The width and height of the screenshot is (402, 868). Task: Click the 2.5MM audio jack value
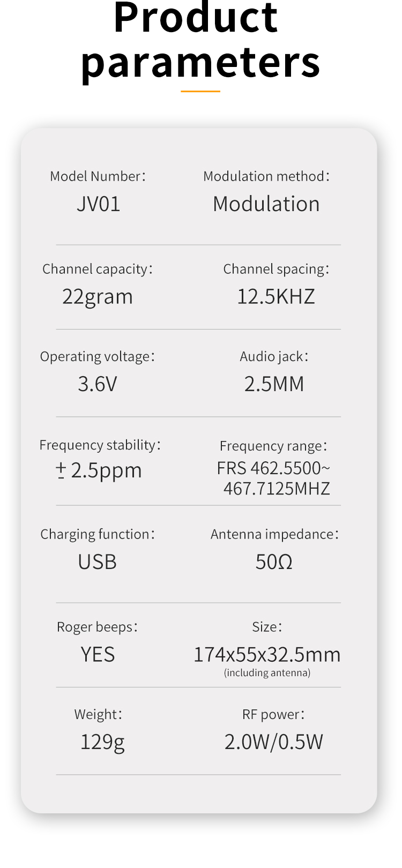click(274, 384)
